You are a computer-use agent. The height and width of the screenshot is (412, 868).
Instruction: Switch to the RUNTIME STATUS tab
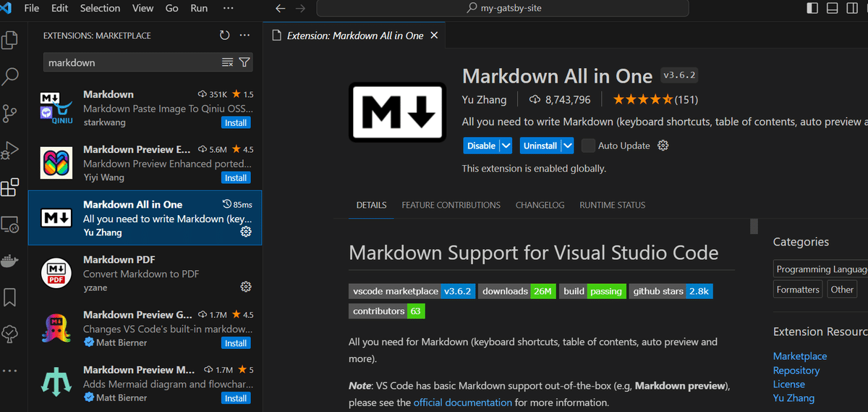coord(612,205)
